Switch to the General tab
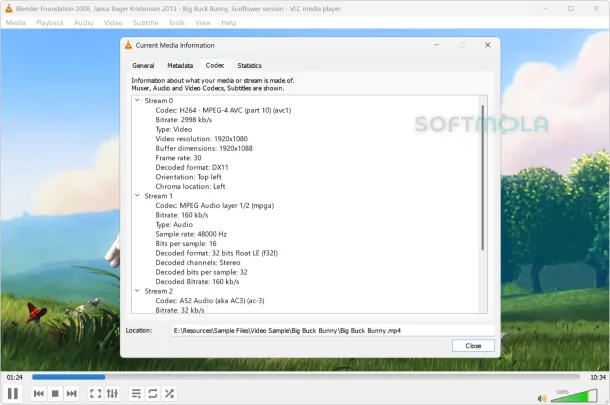This screenshot has width=610, height=405. (x=143, y=65)
